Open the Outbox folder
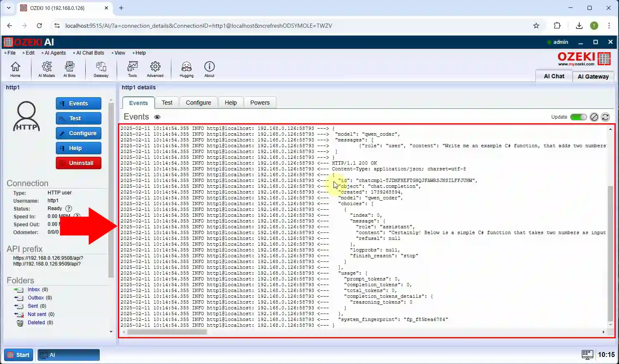The height and width of the screenshot is (364, 619). 36,298
